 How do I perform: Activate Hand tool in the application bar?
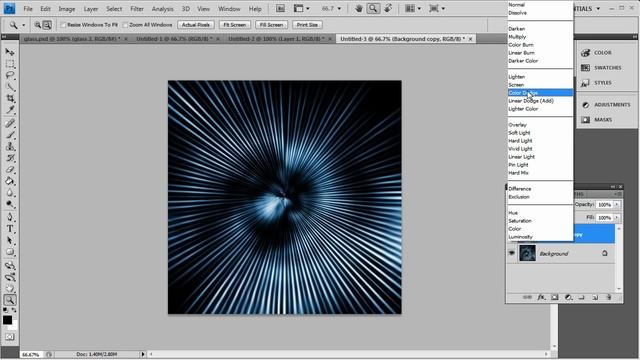[x=359, y=8]
